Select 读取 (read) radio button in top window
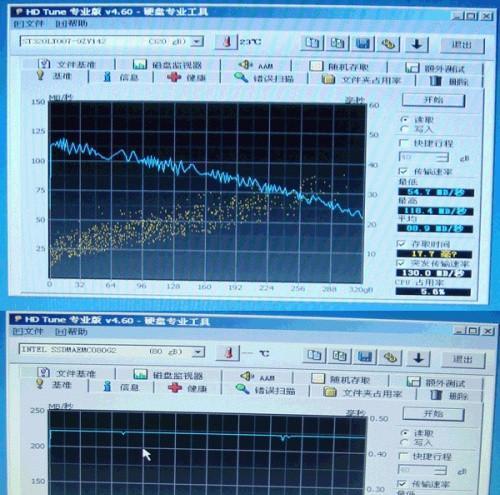 pos(405,119)
